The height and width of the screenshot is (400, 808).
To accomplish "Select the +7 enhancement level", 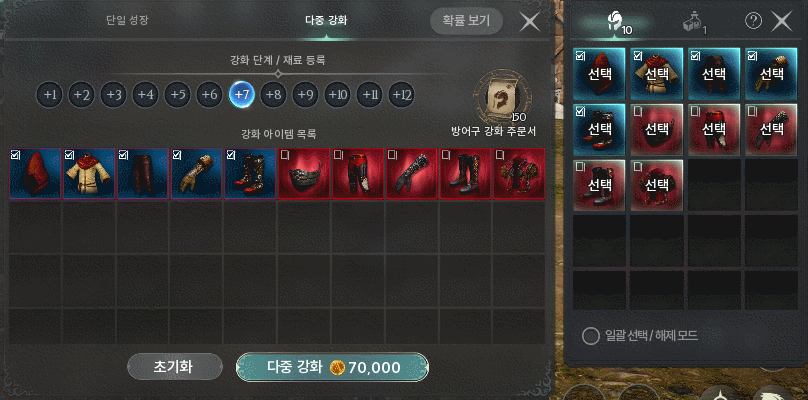I will coord(242,95).
